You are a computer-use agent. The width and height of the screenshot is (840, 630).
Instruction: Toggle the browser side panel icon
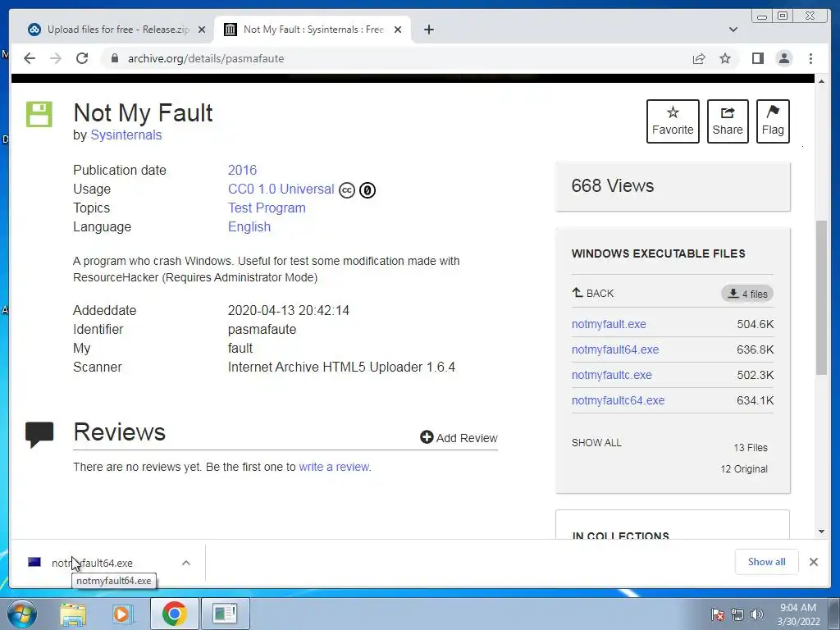[x=757, y=58]
